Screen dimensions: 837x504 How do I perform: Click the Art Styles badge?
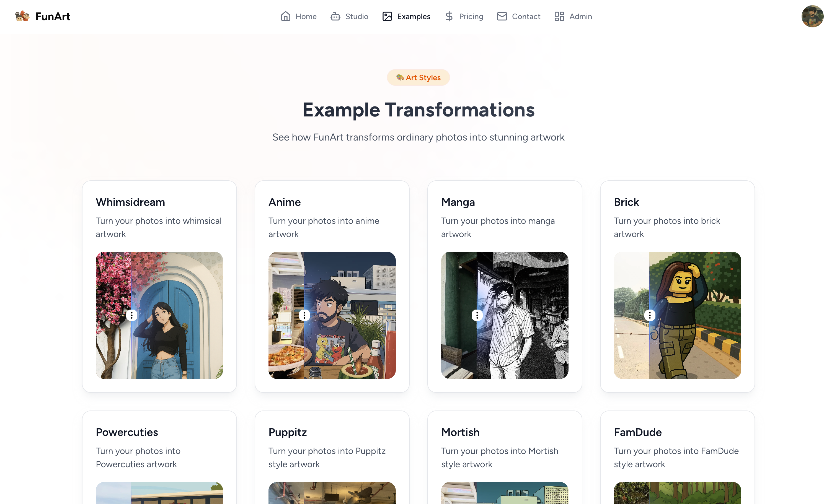pyautogui.click(x=418, y=77)
